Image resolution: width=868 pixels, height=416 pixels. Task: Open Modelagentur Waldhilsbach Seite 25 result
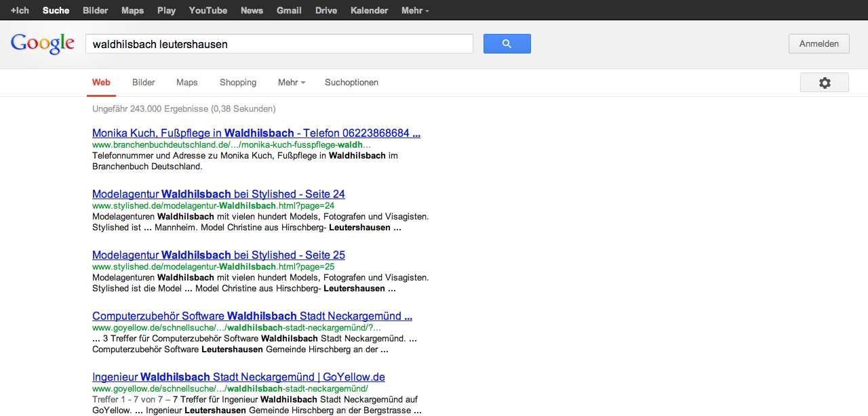(218, 255)
